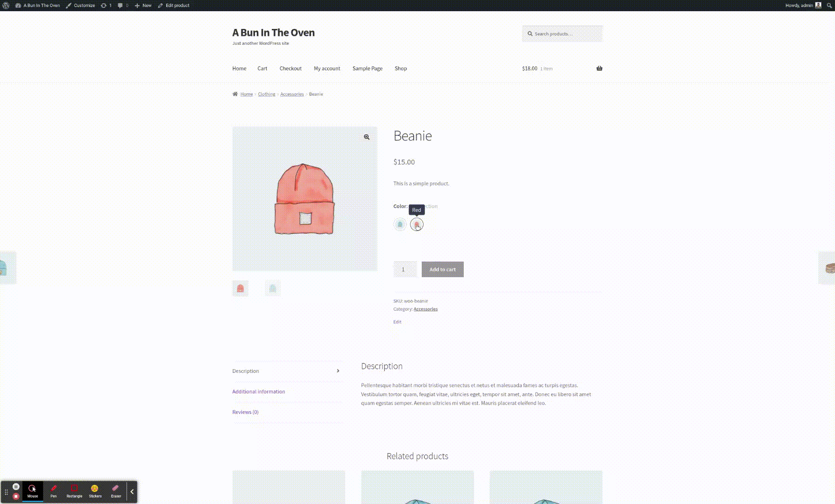This screenshot has width=835, height=504.
Task: Collapse the recorder toolbar arrow
Action: (x=132, y=491)
